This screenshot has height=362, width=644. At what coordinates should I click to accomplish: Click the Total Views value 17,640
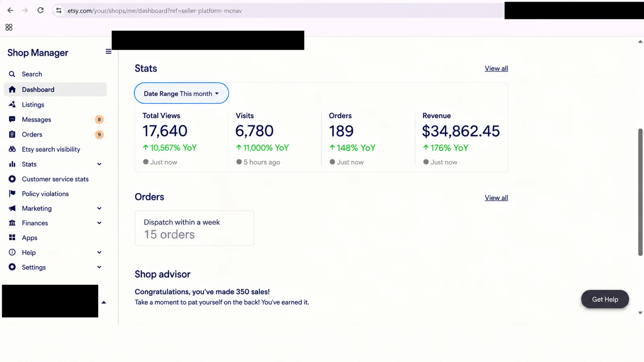pyautogui.click(x=165, y=131)
